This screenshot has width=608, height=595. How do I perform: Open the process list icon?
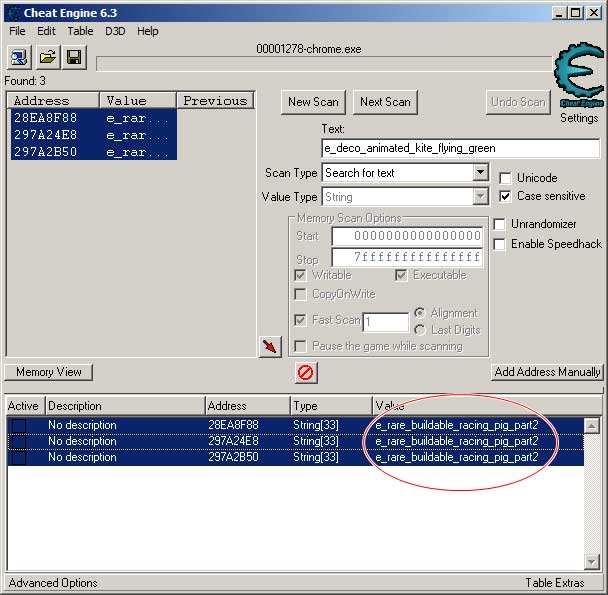[x=19, y=57]
